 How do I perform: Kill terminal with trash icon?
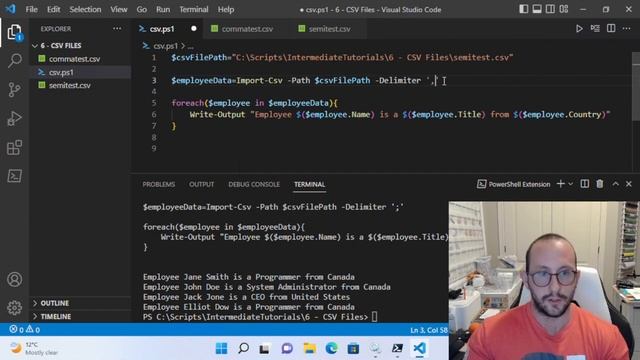(x=600, y=184)
